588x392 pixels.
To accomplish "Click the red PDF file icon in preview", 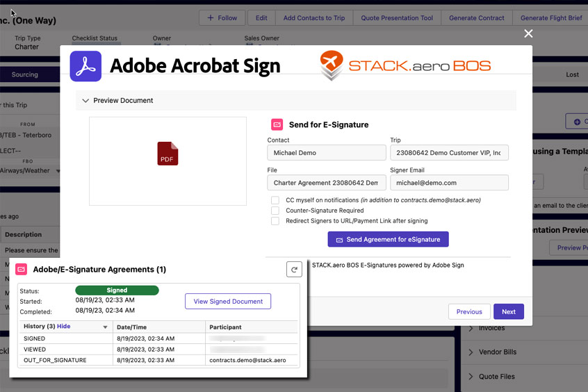I will point(168,154).
